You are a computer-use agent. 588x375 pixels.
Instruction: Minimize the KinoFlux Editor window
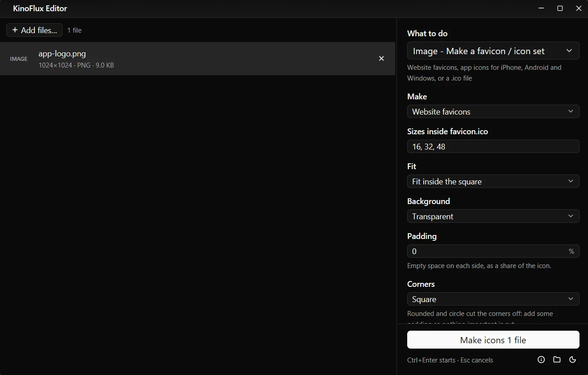(x=541, y=9)
